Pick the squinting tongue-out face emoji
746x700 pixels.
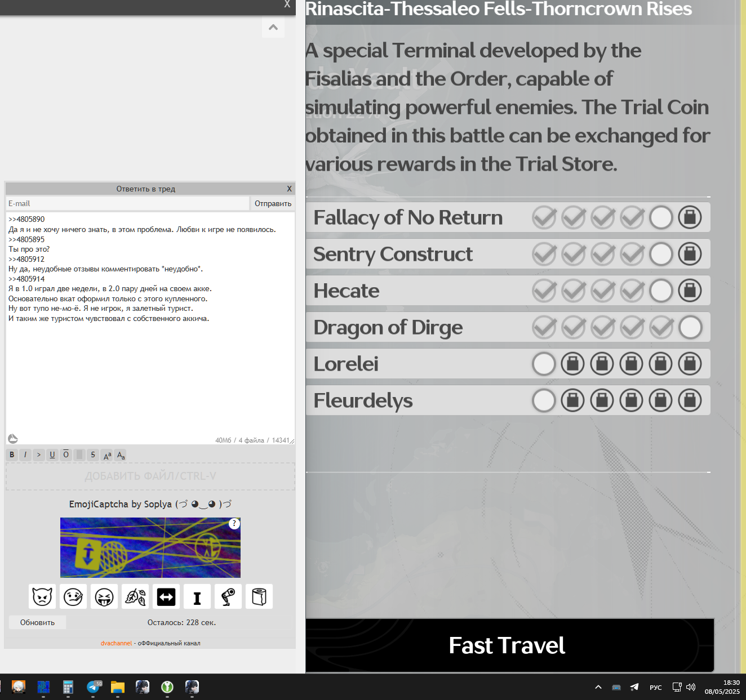tap(104, 596)
